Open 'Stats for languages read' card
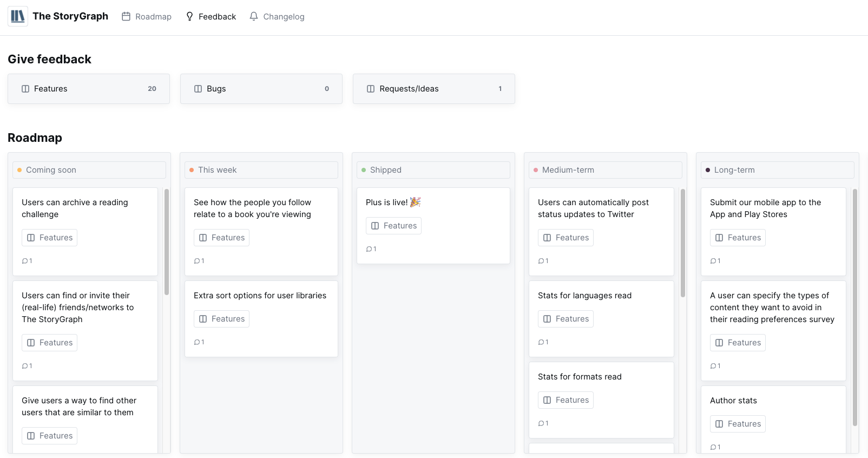The image size is (868, 458). (x=602, y=319)
